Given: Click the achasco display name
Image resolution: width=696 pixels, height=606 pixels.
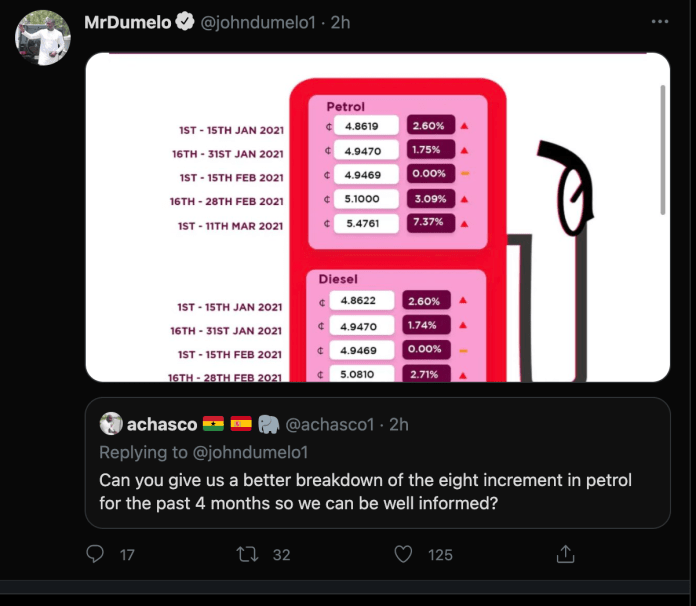Looking at the screenshot, I should (x=162, y=424).
